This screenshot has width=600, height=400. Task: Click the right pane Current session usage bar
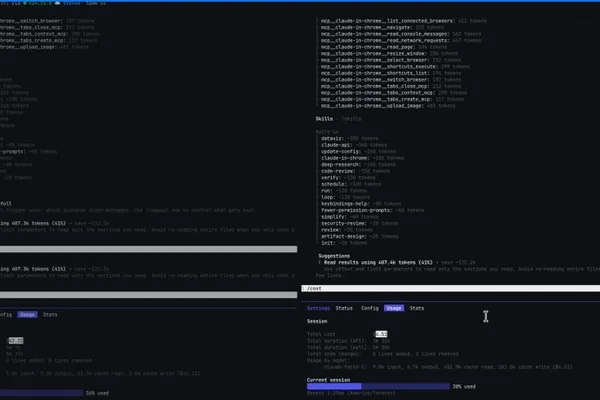(x=378, y=387)
